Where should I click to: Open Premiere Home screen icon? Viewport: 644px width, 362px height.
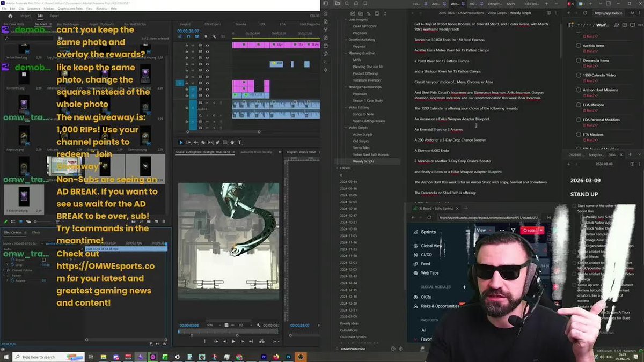10,16
